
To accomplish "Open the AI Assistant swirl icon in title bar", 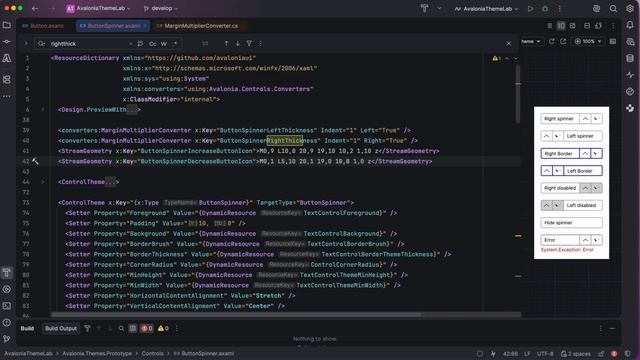I will 596,8.
